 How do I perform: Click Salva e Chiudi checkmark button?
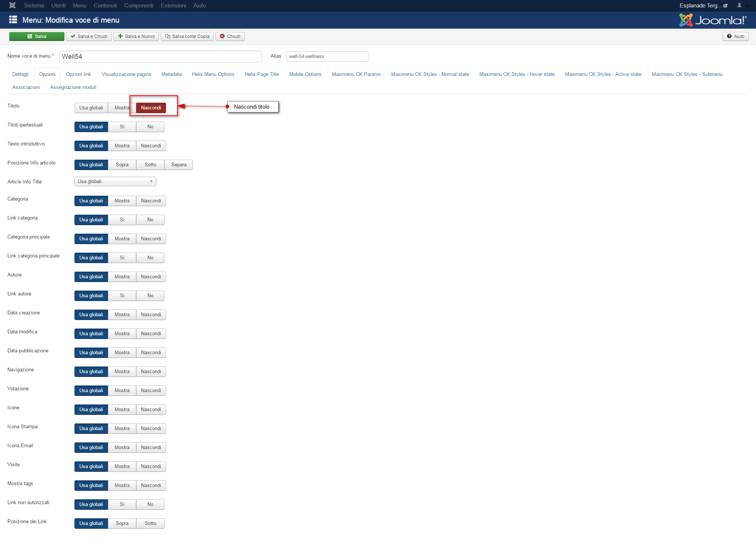(89, 36)
